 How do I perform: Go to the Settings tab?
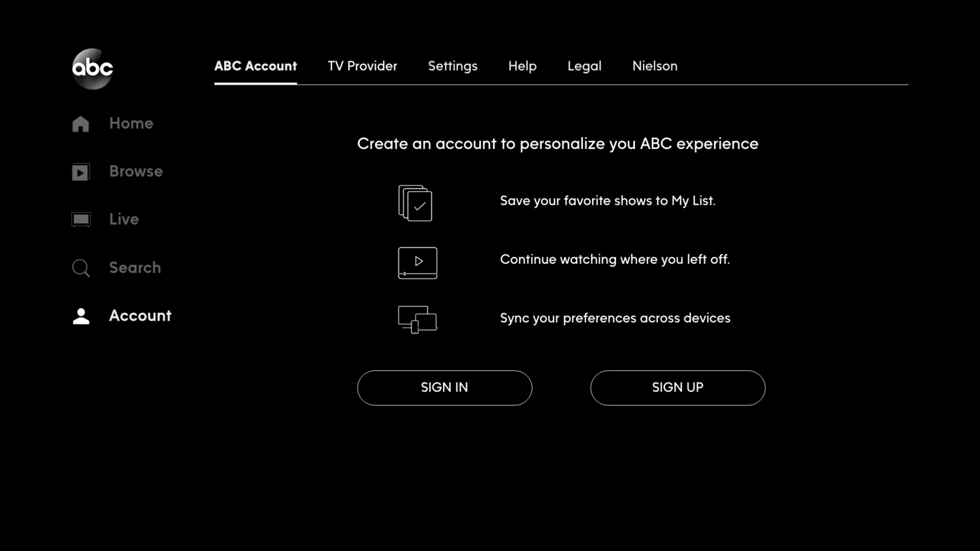point(453,67)
